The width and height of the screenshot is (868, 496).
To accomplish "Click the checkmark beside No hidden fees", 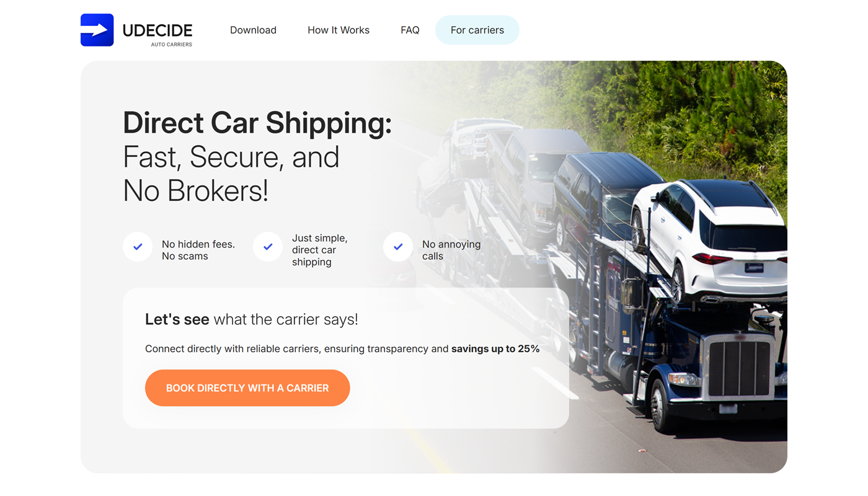I will (138, 247).
